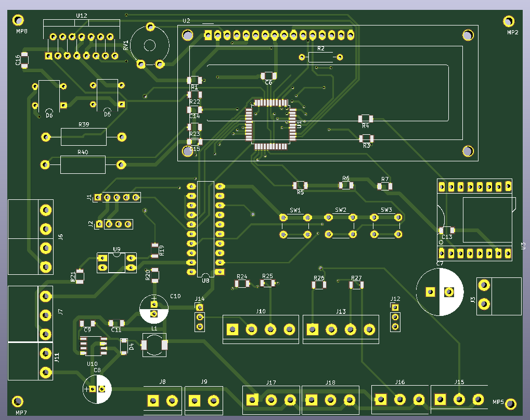Click the R2 resistor label

point(321,48)
